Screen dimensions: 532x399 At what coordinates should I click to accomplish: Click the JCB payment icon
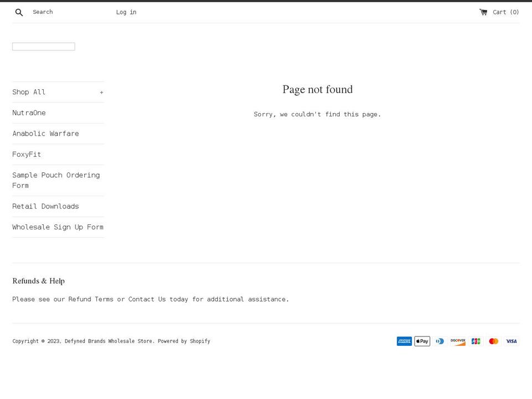[475, 341]
